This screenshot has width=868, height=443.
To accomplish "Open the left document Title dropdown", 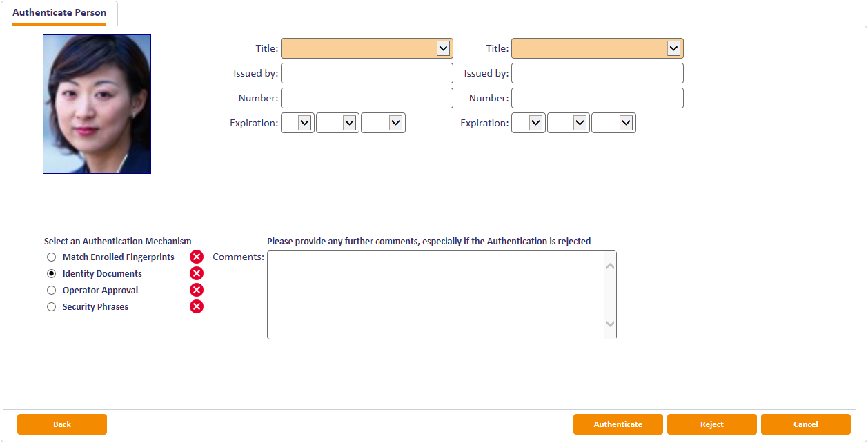I will pos(367,48).
